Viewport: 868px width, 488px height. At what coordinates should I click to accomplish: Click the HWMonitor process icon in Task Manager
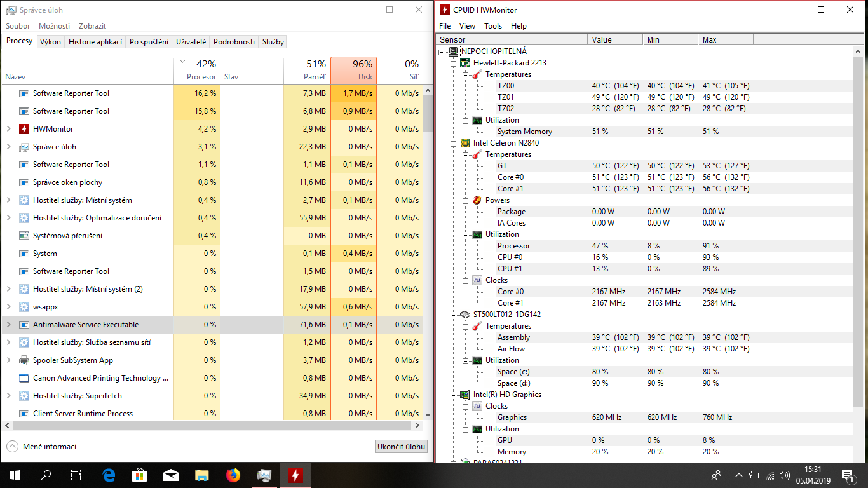coord(24,129)
